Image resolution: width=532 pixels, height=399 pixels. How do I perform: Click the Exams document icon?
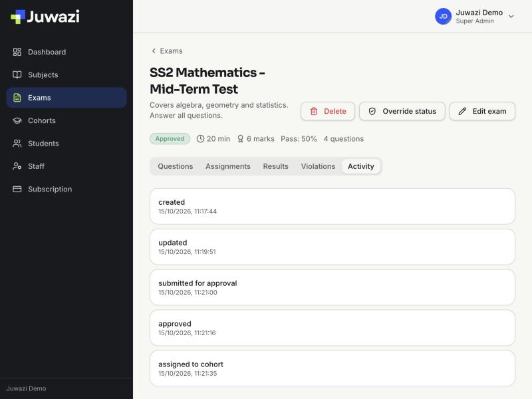click(17, 98)
